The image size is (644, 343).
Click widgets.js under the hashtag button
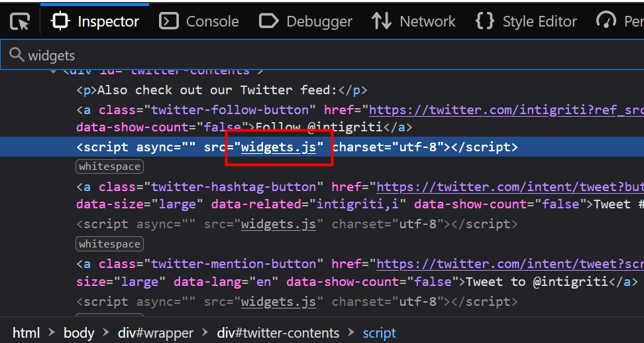click(278, 224)
